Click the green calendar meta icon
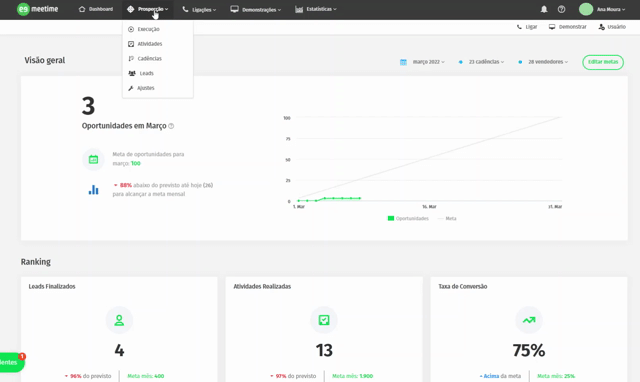The height and width of the screenshot is (382, 640). point(93,159)
